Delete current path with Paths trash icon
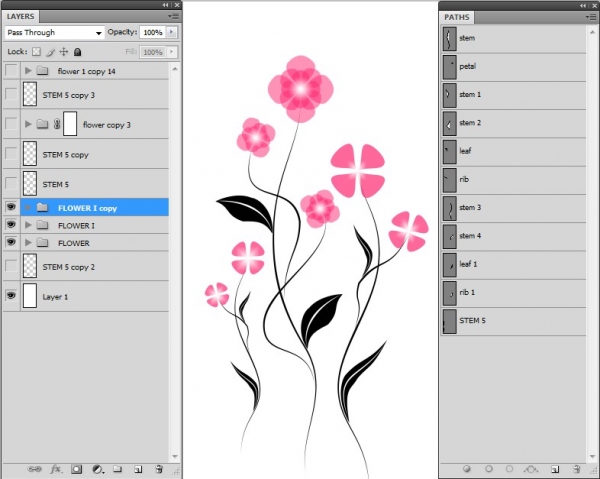 (x=577, y=469)
